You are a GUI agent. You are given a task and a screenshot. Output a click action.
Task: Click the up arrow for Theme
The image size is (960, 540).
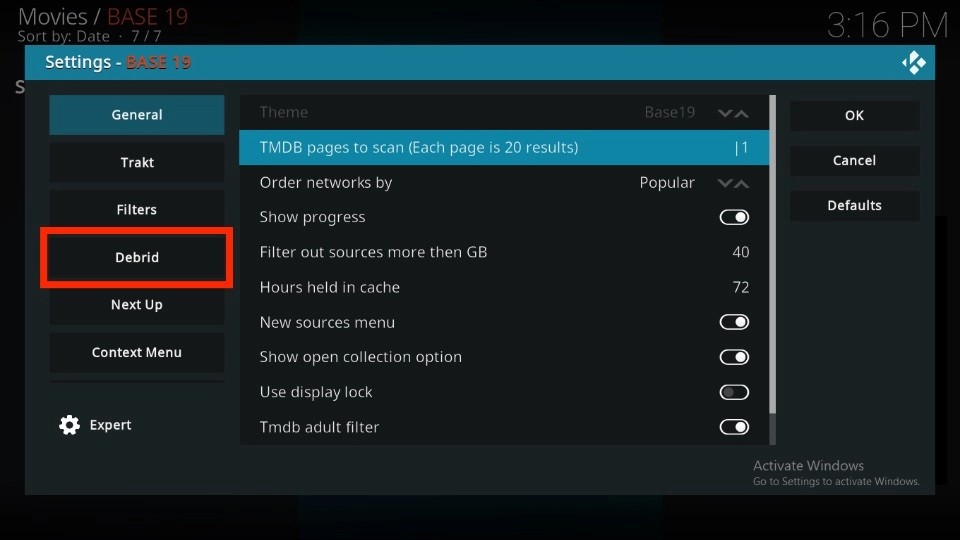(741, 113)
